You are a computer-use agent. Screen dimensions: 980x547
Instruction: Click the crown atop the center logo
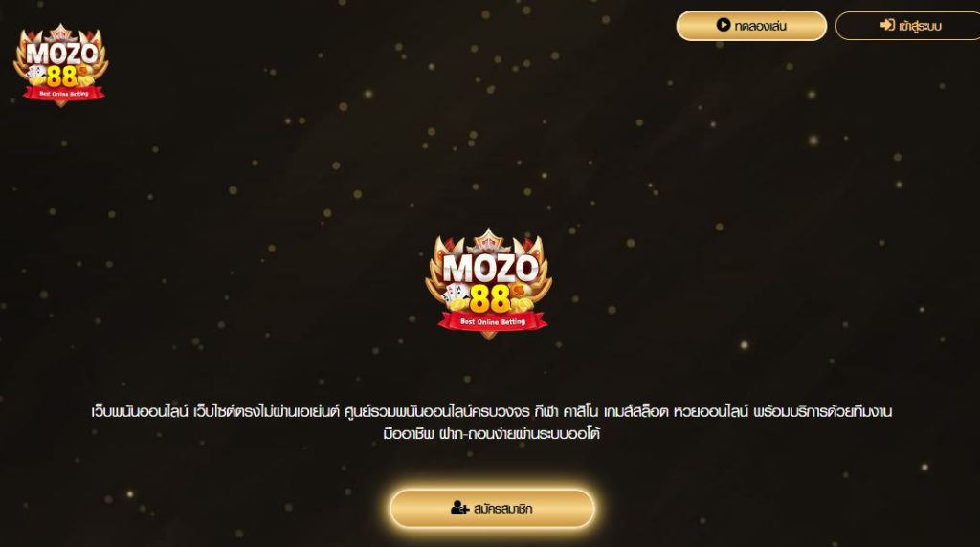point(489,242)
